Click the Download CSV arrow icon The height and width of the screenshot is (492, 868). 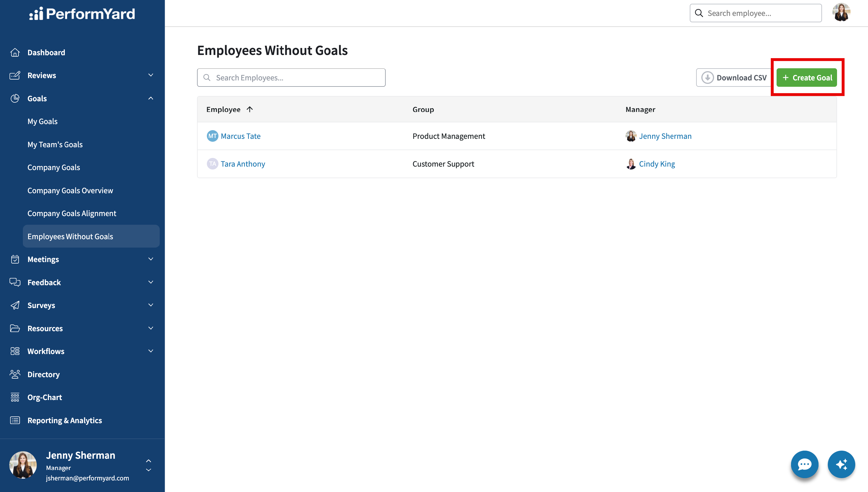(707, 78)
